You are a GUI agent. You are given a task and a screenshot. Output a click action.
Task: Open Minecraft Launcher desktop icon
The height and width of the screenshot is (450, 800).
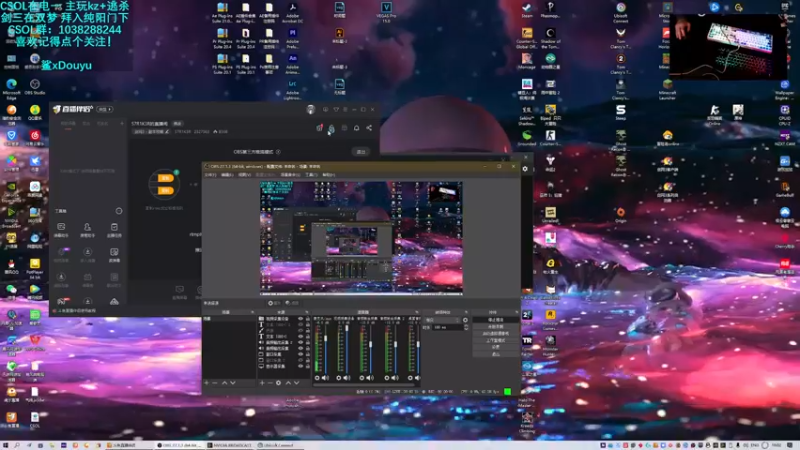(667, 89)
